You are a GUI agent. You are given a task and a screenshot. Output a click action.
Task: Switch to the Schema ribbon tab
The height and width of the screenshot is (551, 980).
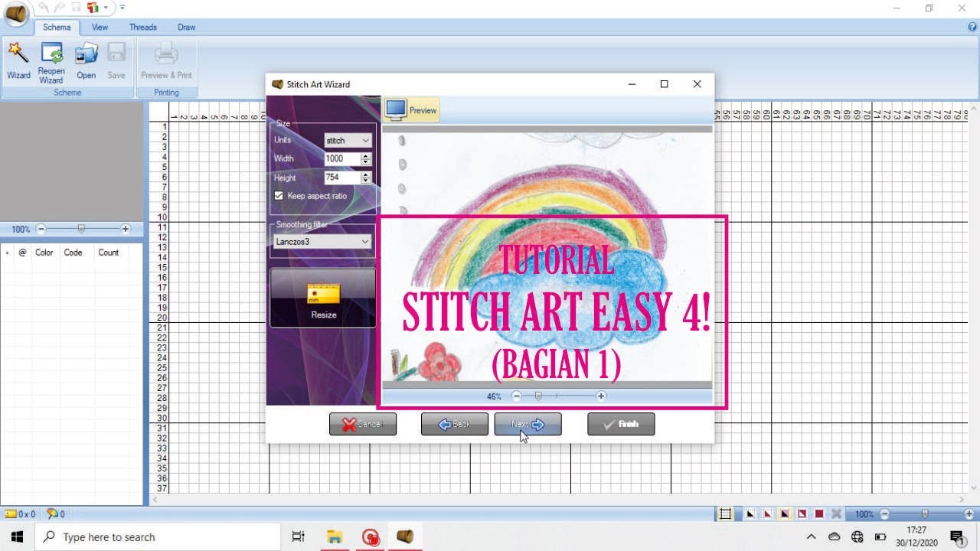57,27
